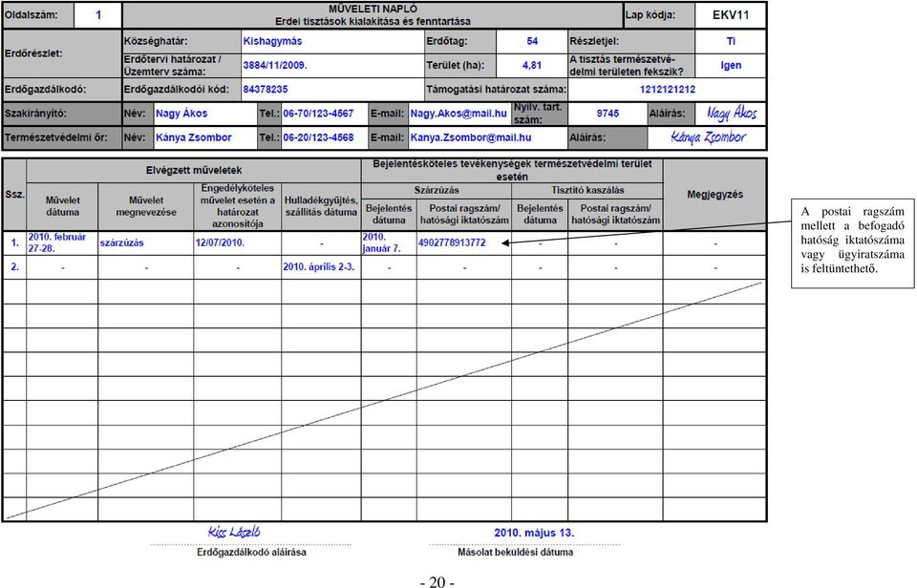Select the waste date "2010. április 2-3."
917x588 pixels.
tap(319, 267)
